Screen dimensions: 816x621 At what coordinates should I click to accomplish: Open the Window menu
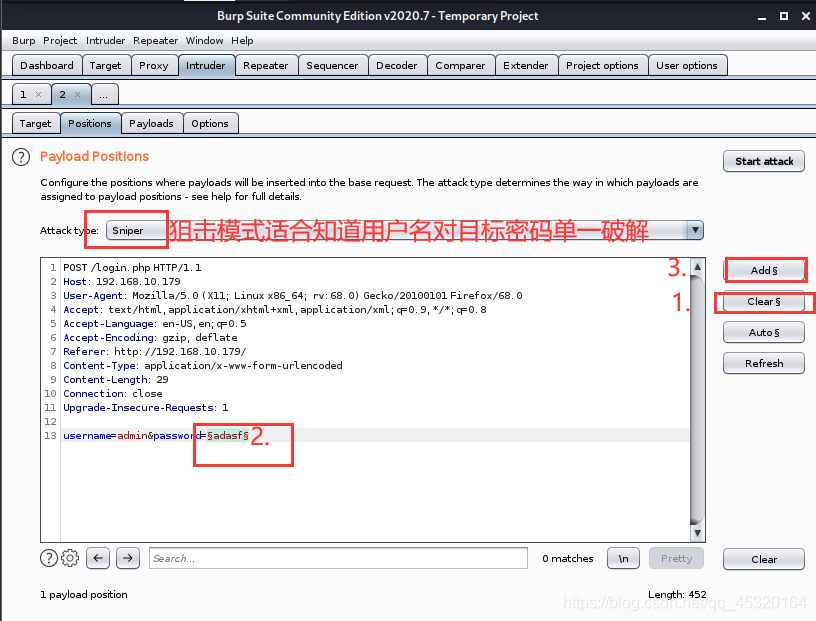(204, 41)
